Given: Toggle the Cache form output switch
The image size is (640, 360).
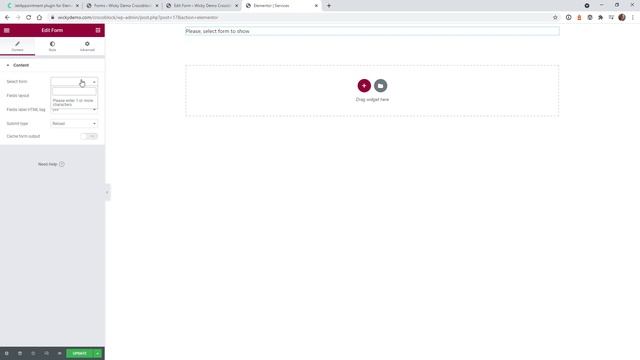Looking at the screenshot, I should pos(89,136).
